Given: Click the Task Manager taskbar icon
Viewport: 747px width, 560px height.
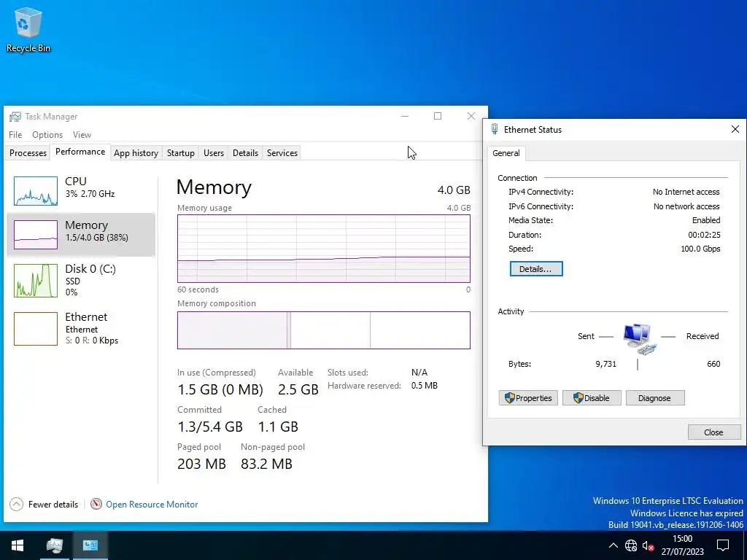Looking at the screenshot, I should pos(55,545).
